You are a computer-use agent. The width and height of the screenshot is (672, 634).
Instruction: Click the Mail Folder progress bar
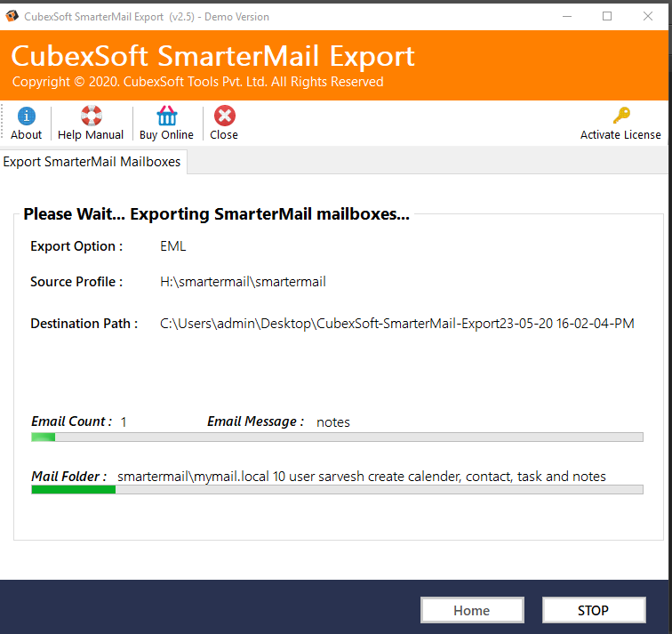point(337,489)
